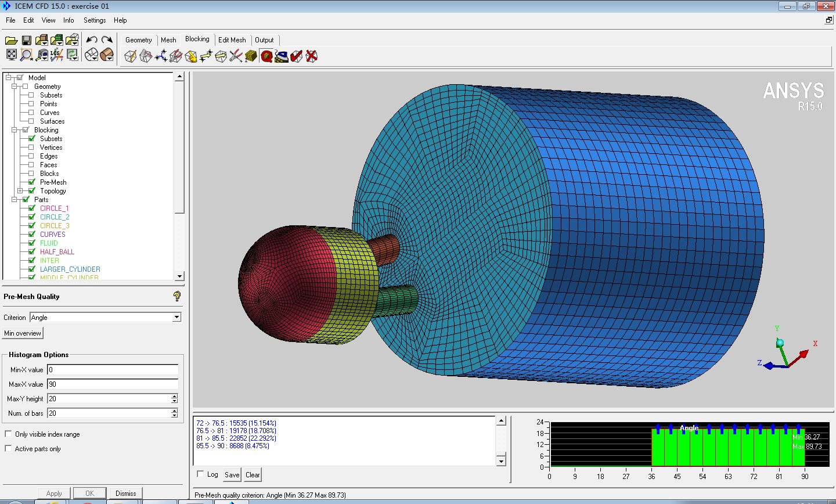Enable the Active parts only checkbox

(x=8, y=448)
